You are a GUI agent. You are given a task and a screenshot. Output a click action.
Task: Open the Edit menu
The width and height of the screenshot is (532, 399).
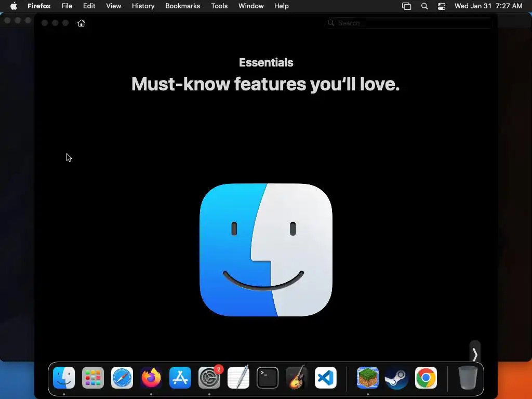89,6
